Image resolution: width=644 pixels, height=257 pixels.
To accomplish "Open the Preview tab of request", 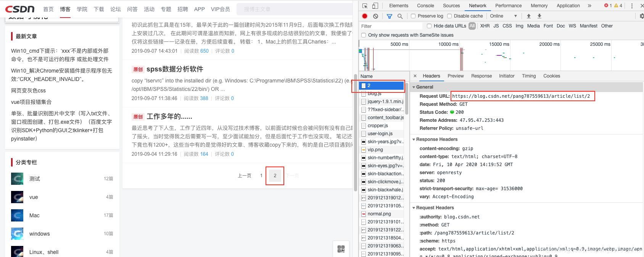I will point(456,76).
